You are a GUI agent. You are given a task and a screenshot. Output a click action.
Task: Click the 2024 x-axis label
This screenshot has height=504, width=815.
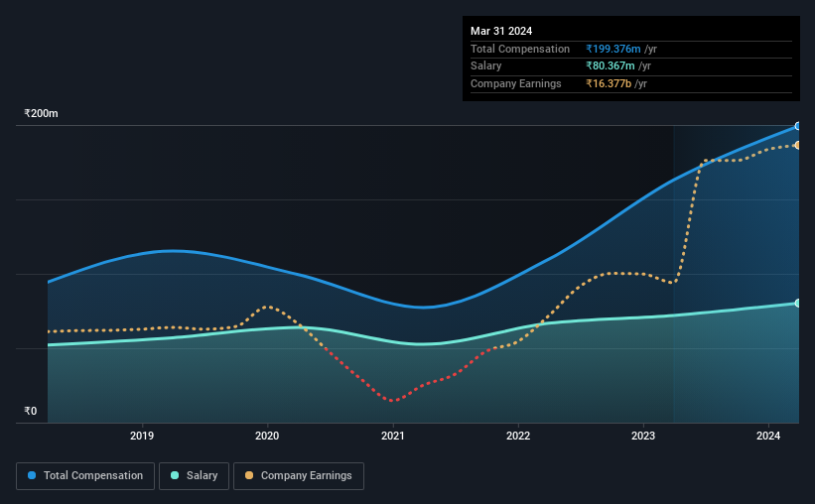[x=768, y=436]
